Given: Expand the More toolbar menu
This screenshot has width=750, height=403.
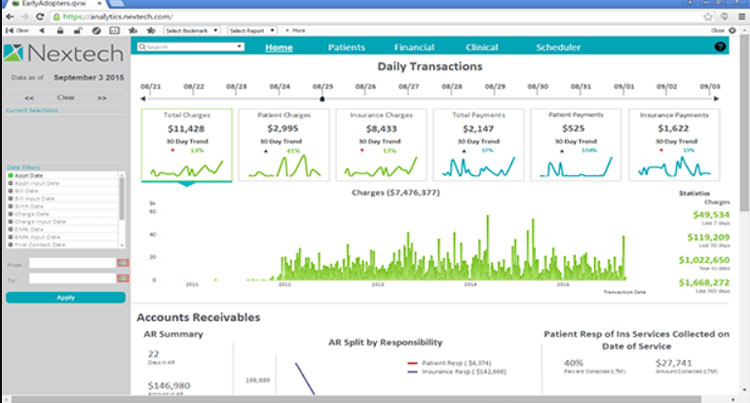Looking at the screenshot, I should click(297, 31).
